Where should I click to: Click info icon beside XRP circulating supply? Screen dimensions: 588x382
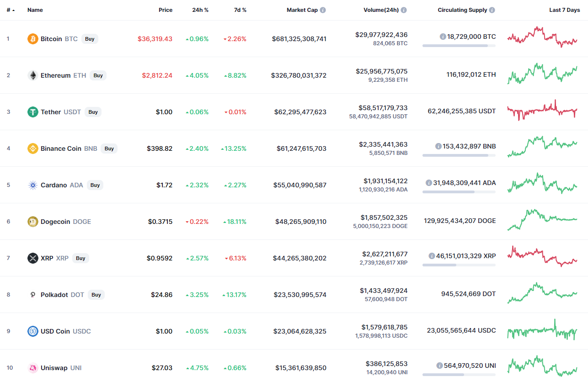click(432, 256)
